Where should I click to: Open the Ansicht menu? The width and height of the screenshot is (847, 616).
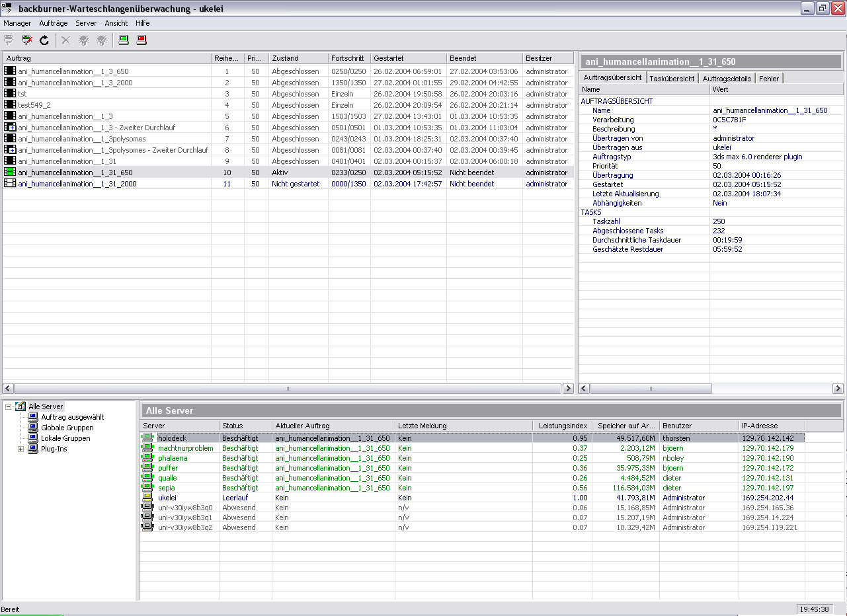point(116,23)
